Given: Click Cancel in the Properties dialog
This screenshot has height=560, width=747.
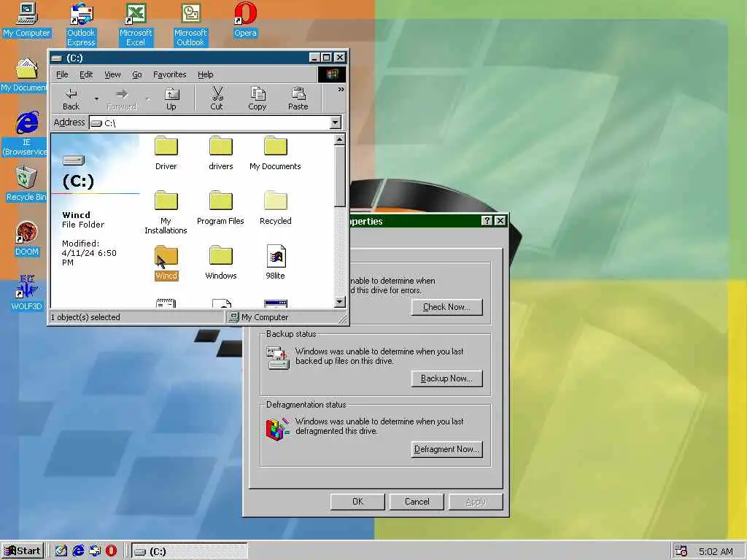Looking at the screenshot, I should tap(417, 502).
